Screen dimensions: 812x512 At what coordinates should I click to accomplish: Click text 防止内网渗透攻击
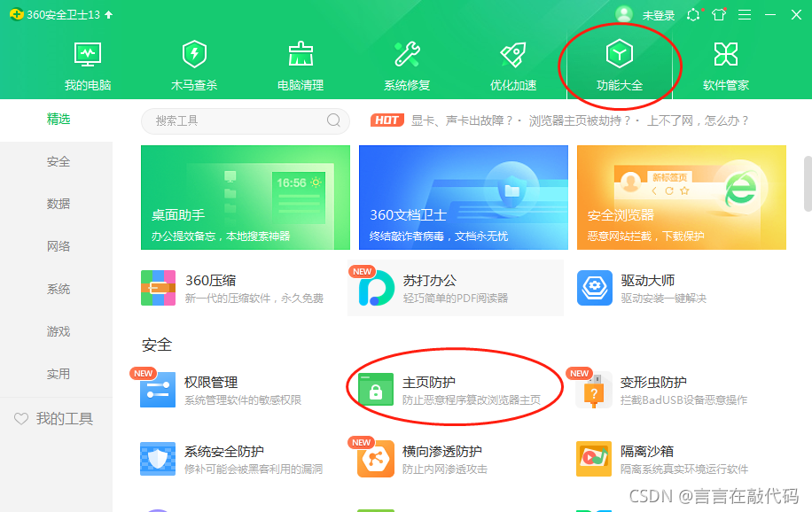click(x=445, y=469)
